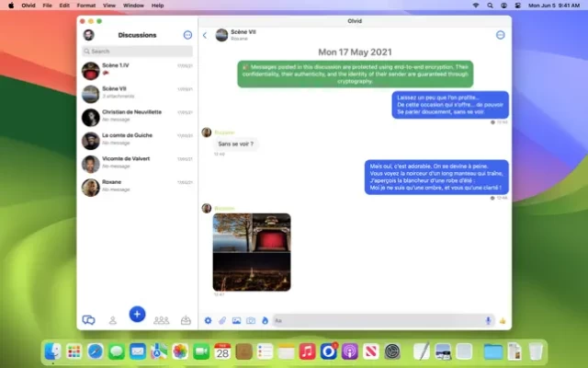This screenshot has width=588, height=368.
Task: Open the Discussions list more options menu
Action: 187,35
